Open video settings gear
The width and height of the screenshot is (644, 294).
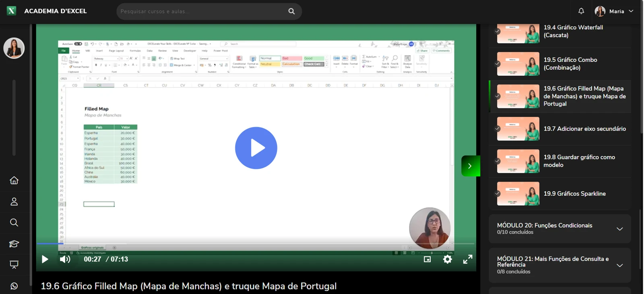point(448,259)
